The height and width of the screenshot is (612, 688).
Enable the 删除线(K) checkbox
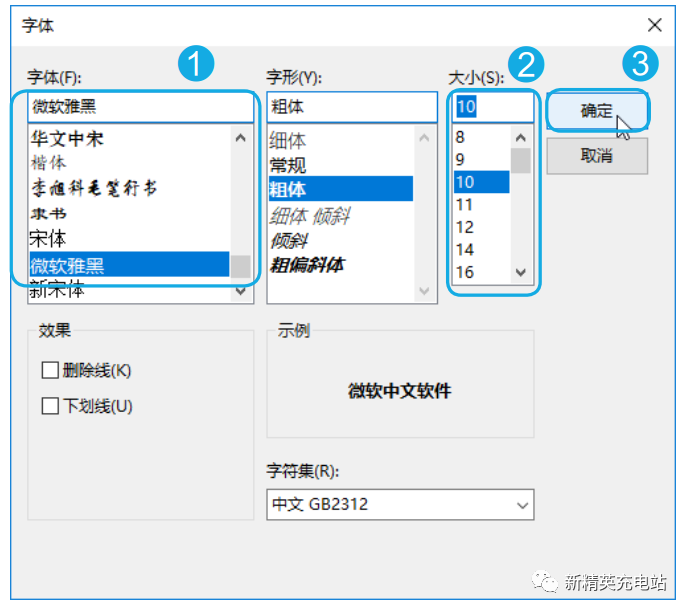click(50, 370)
